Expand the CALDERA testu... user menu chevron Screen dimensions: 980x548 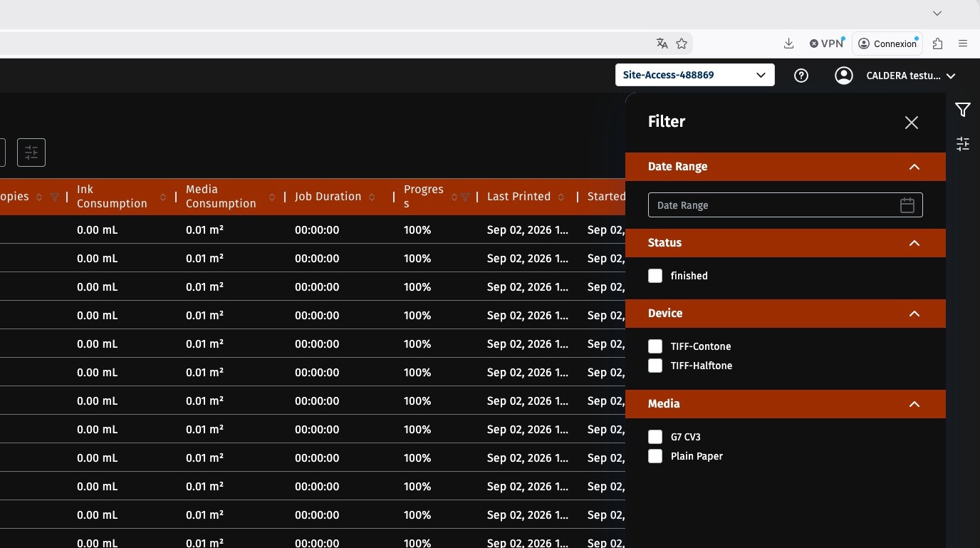(x=951, y=76)
